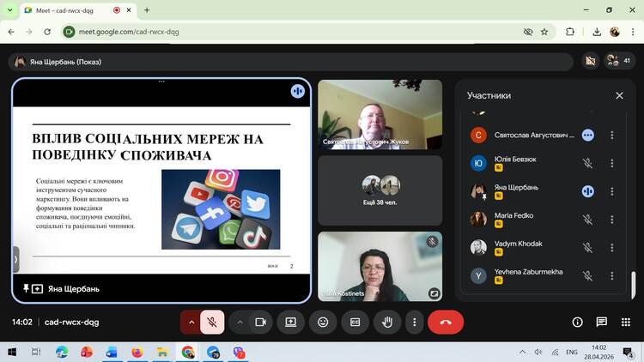Click the three dots atop presentation tile
Screen dimensions: 644x362
[x=161, y=81]
